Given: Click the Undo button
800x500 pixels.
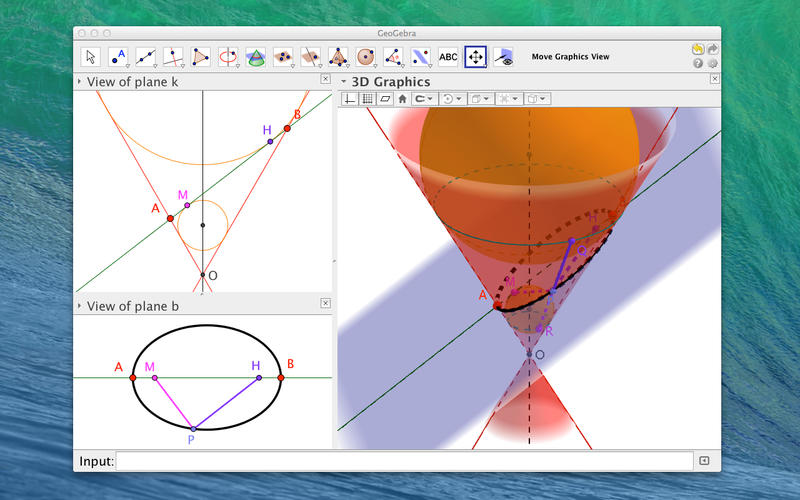Looking at the screenshot, I should click(x=697, y=49).
